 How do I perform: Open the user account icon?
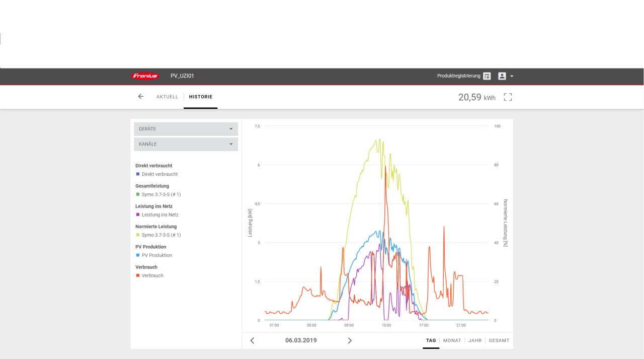click(501, 76)
